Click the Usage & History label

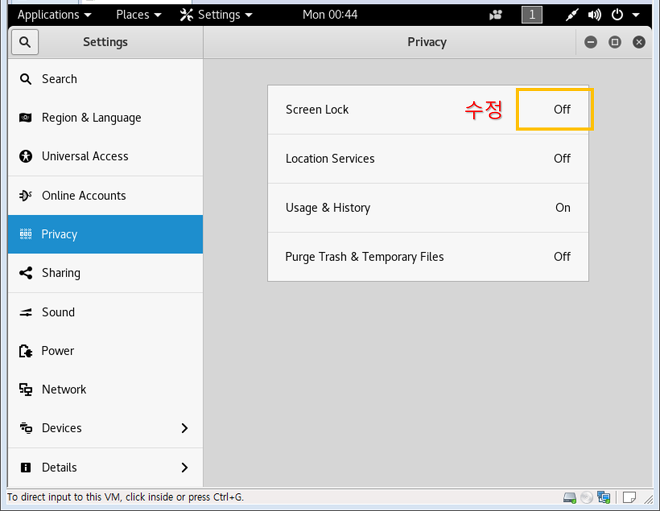click(x=328, y=208)
